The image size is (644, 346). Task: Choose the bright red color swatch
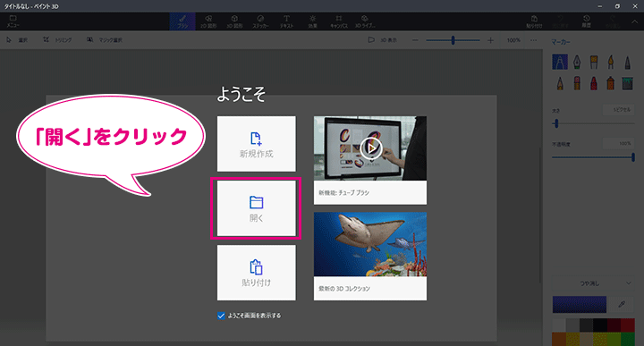(x=628, y=325)
